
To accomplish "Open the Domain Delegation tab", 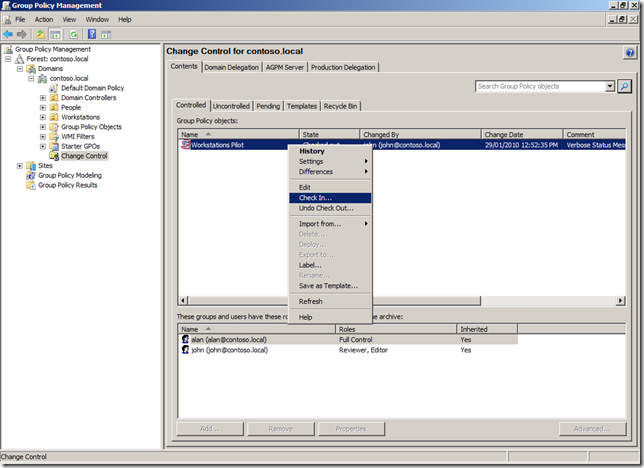I will tap(230, 68).
